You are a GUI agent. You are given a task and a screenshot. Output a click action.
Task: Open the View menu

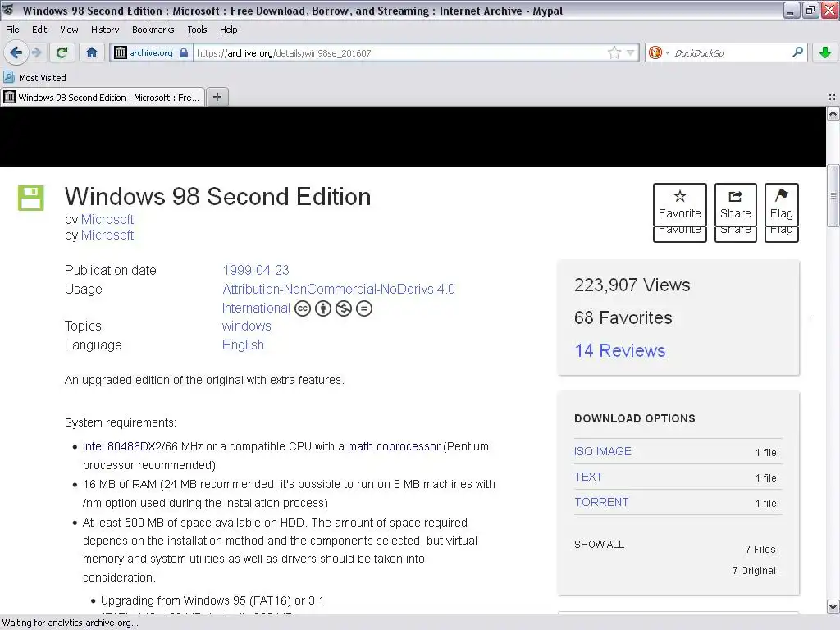pyautogui.click(x=69, y=30)
